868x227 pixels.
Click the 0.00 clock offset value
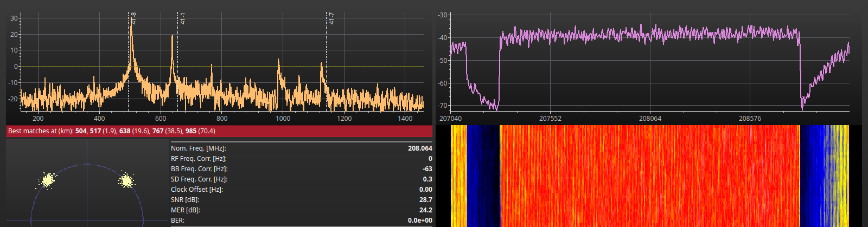(426, 190)
